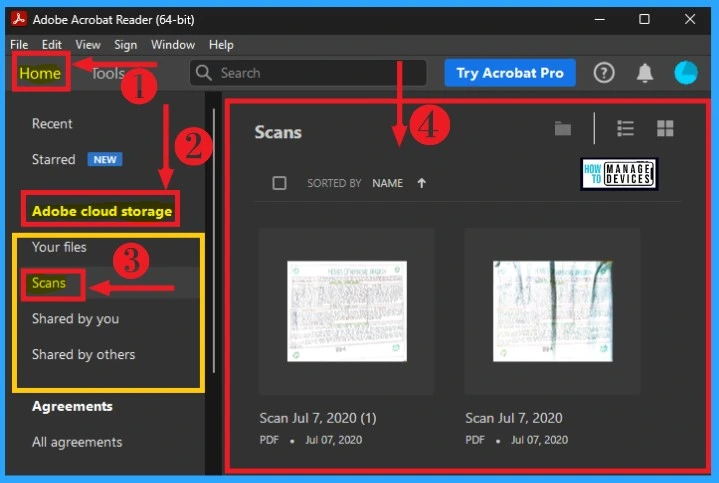Click the Adobe cloud storage heading
The width and height of the screenshot is (719, 483).
click(x=102, y=211)
